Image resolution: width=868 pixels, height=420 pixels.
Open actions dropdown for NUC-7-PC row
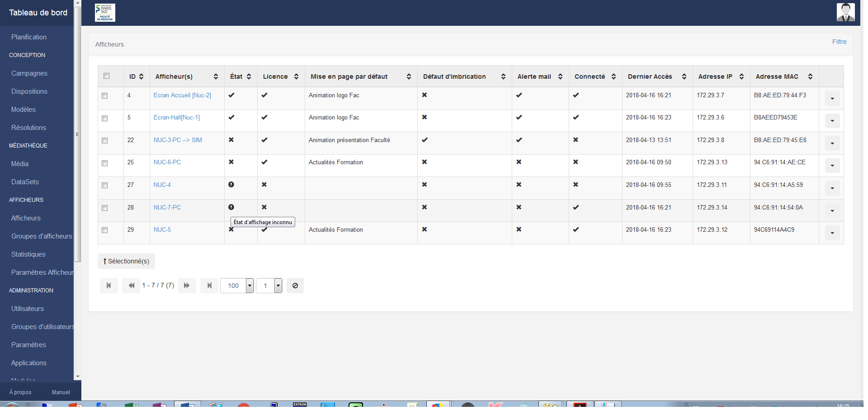pos(832,210)
